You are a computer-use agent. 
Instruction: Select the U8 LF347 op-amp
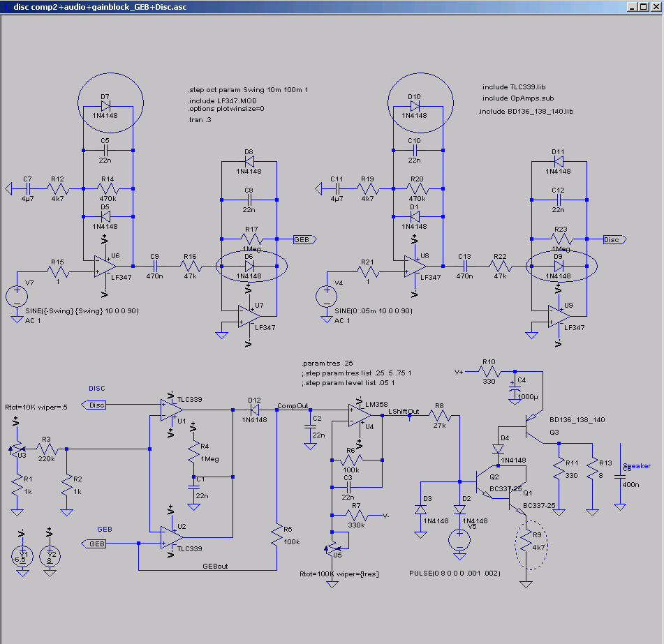coord(415,266)
